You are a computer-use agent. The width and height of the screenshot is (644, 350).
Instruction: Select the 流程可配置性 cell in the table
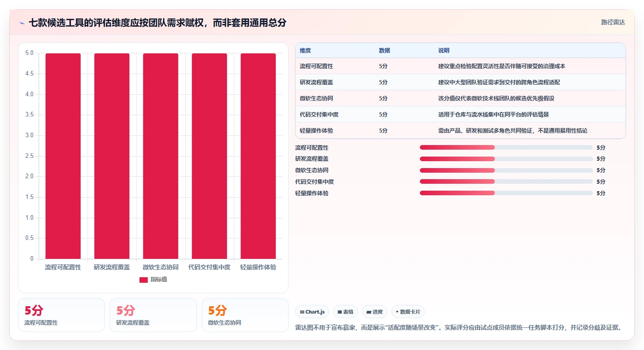(x=316, y=66)
